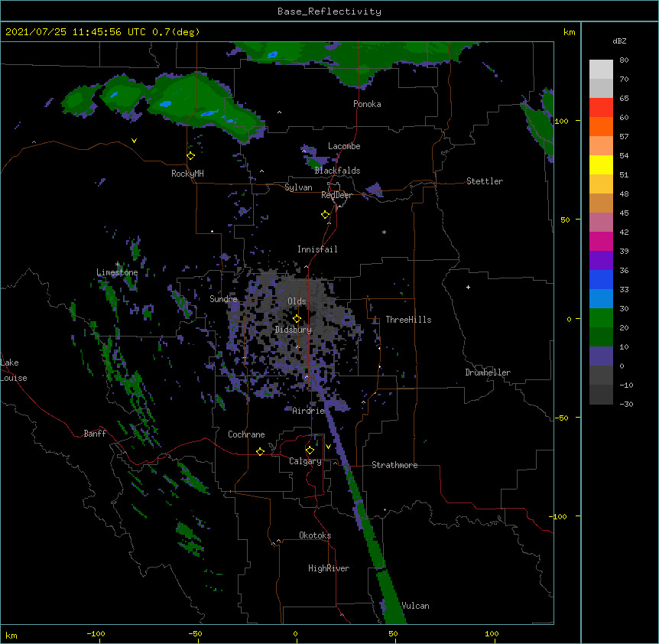659x644 pixels.
Task: Select the yellow diamond marker between Olds and Didsbury
Action: (297, 318)
